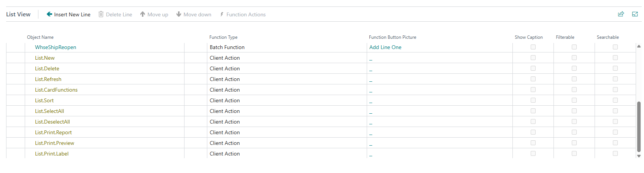Screen dimensions: 644x173
Task: Click the Function Button Picture column header
Action: point(393,37)
